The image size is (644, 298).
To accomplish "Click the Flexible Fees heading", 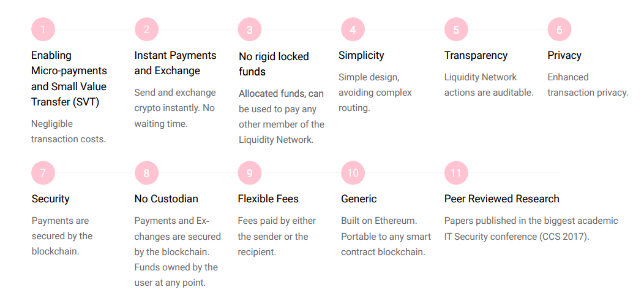I will 268,199.
